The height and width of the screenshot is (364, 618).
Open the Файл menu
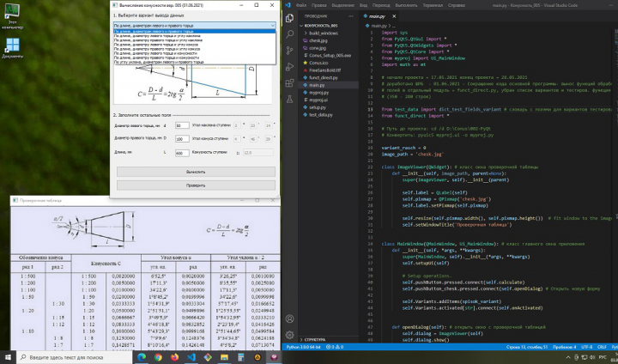pyautogui.click(x=300, y=4)
